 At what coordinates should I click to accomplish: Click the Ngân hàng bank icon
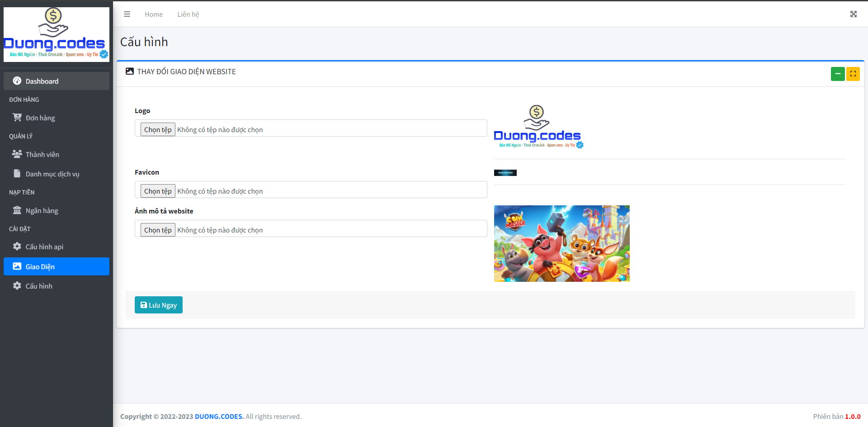pos(17,210)
